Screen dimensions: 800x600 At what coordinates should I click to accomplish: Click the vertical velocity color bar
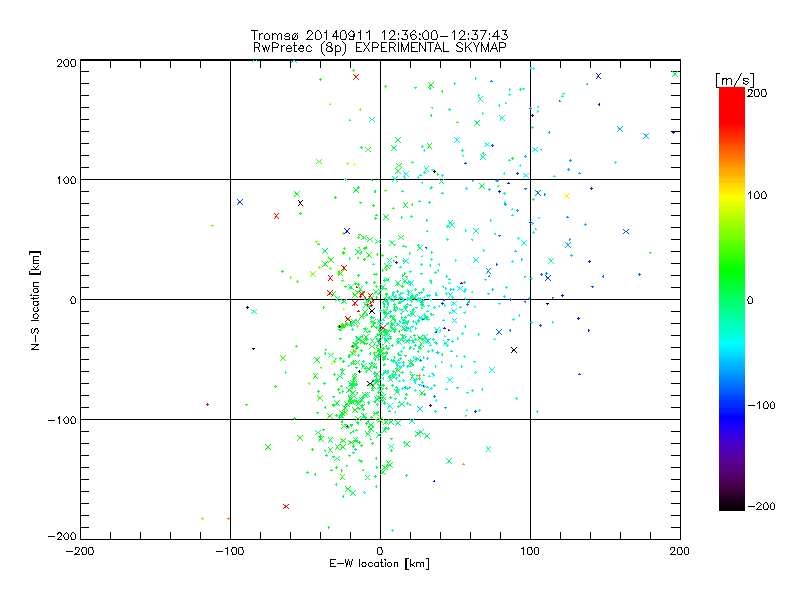point(732,299)
